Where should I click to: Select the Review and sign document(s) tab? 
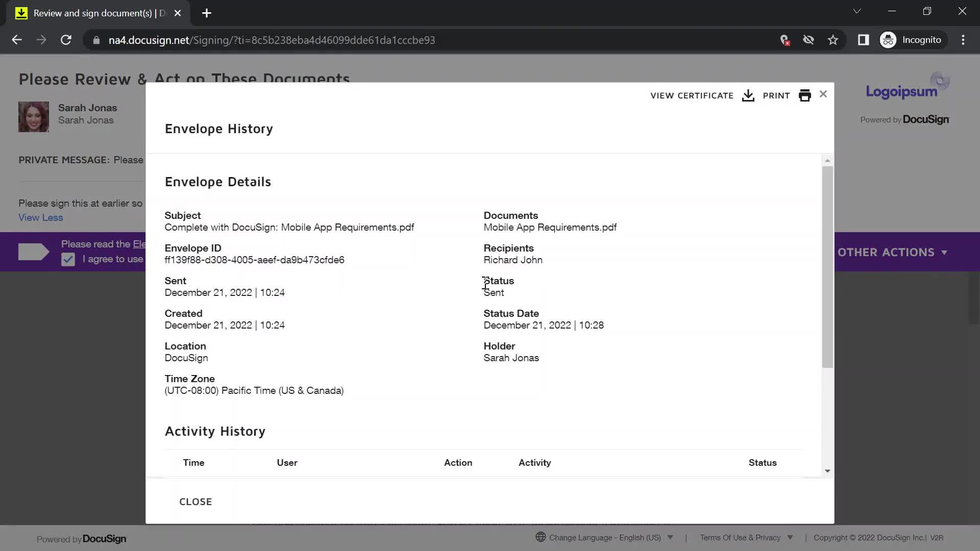(x=98, y=13)
